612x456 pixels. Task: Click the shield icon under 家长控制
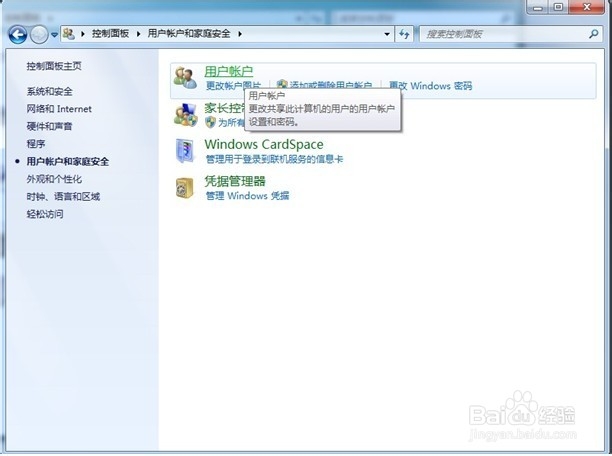[210, 122]
